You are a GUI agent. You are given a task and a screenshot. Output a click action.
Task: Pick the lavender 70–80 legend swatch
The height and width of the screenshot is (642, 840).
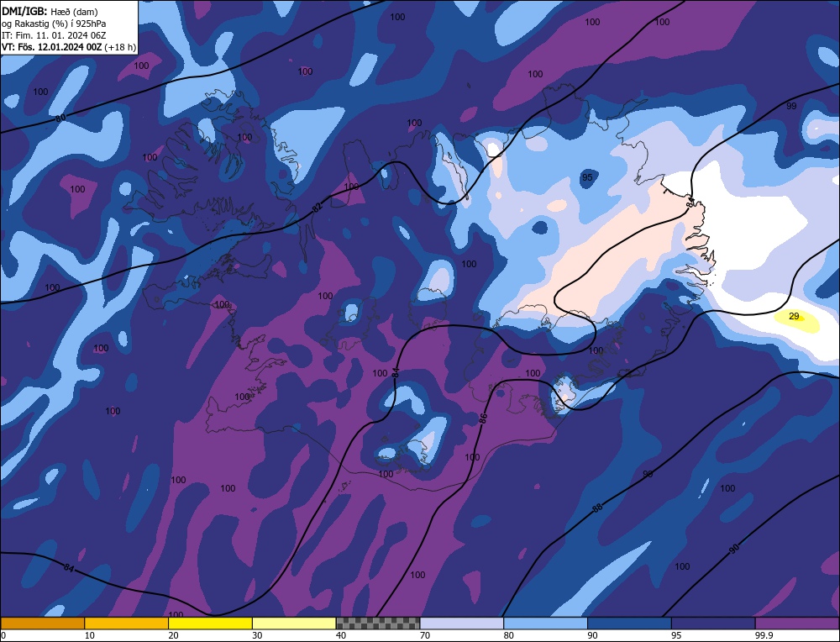coord(462,624)
